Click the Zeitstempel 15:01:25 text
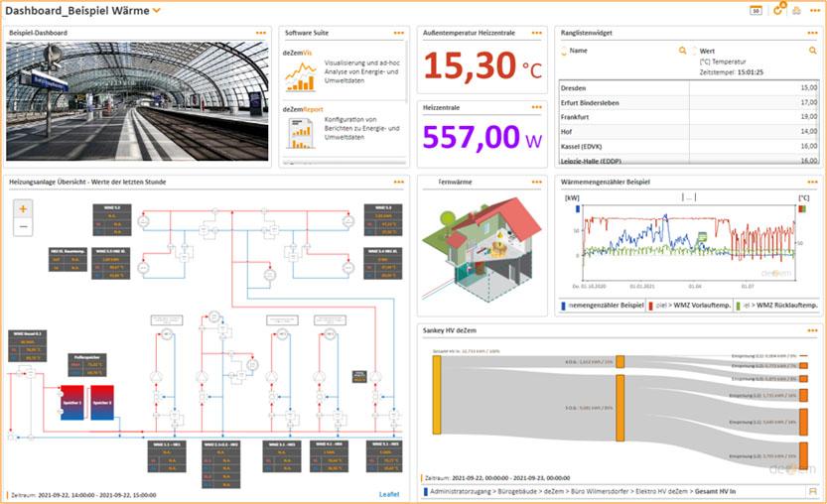827x504 pixels. coord(731,72)
